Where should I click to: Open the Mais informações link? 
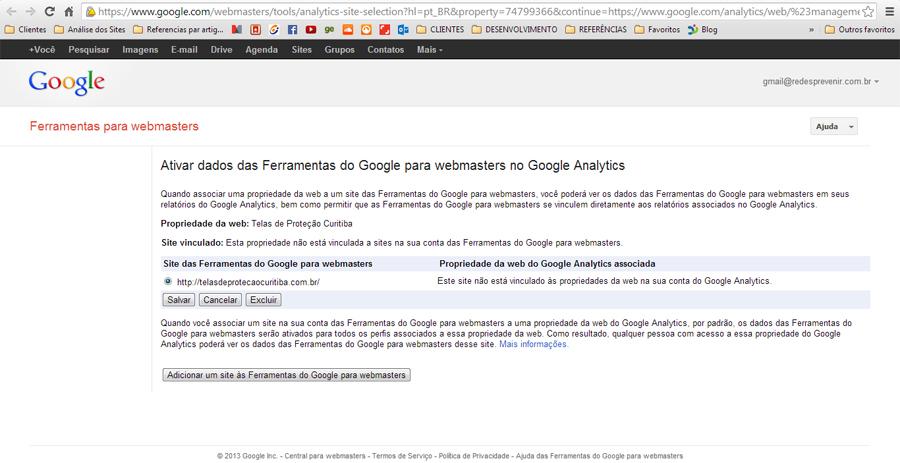point(533,344)
